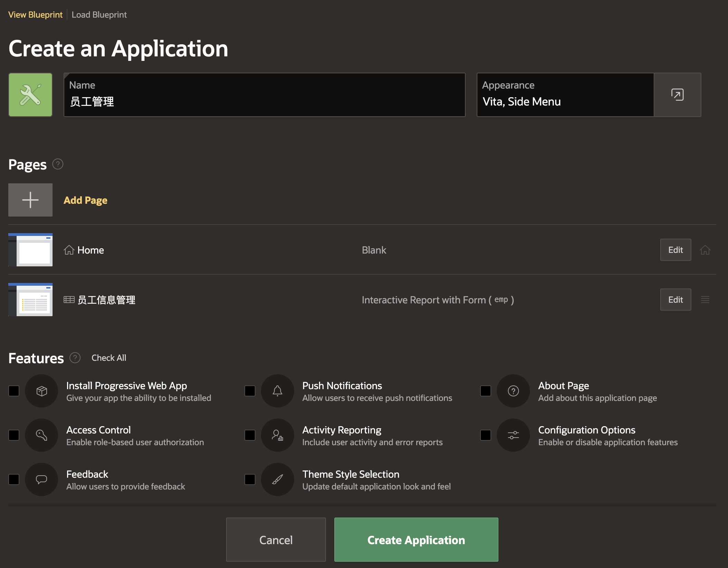Open the View Blueprint tab
728x568 pixels.
[x=35, y=15]
